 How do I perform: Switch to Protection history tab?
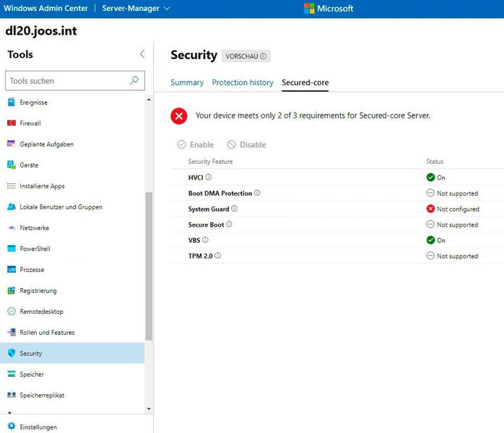point(243,82)
